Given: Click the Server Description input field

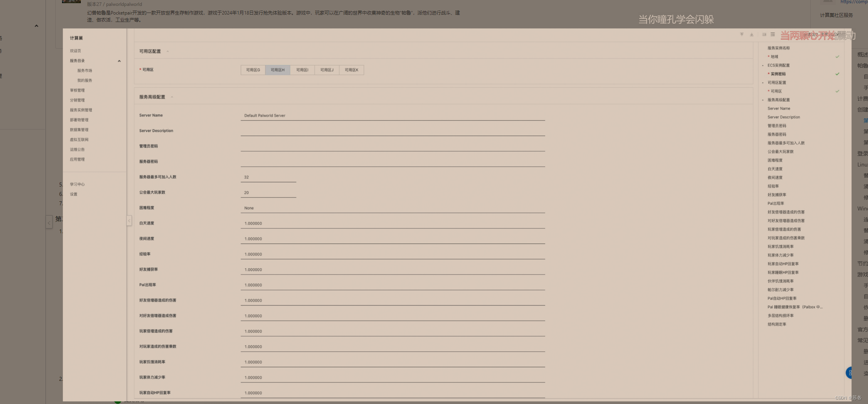Looking at the screenshot, I should [393, 131].
